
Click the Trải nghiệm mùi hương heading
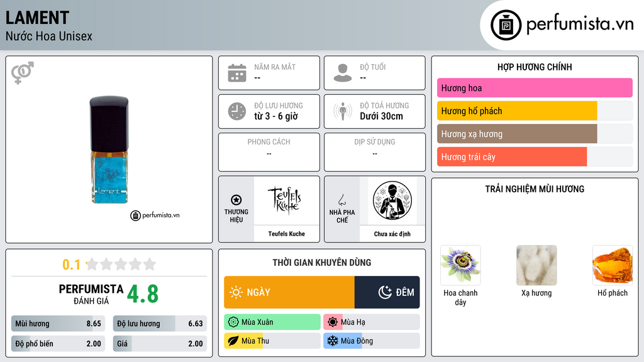535,189
